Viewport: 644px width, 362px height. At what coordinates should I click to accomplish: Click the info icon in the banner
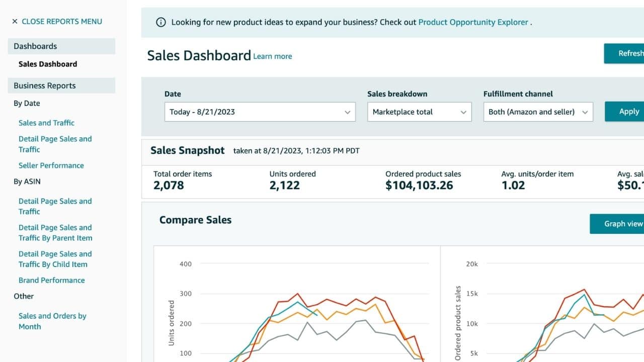point(161,22)
